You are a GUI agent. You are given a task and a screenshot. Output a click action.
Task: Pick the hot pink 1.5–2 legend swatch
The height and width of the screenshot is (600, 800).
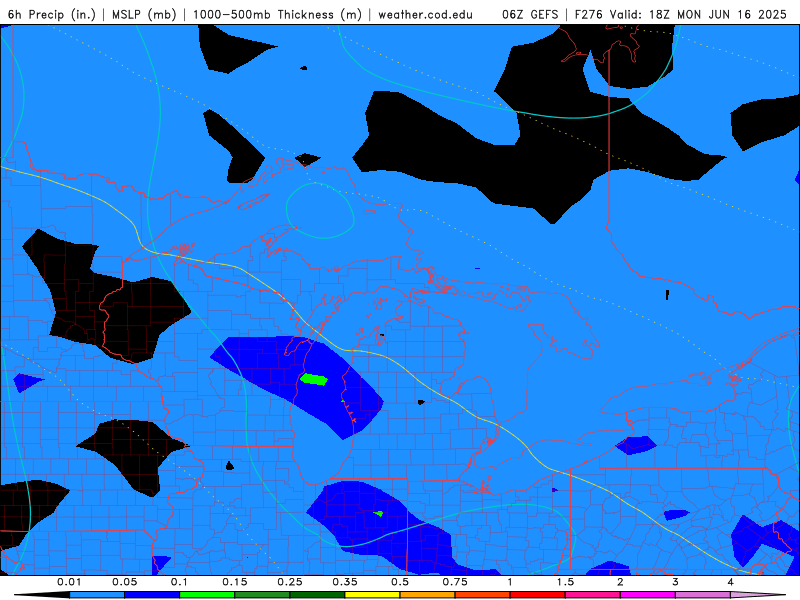coord(593,595)
